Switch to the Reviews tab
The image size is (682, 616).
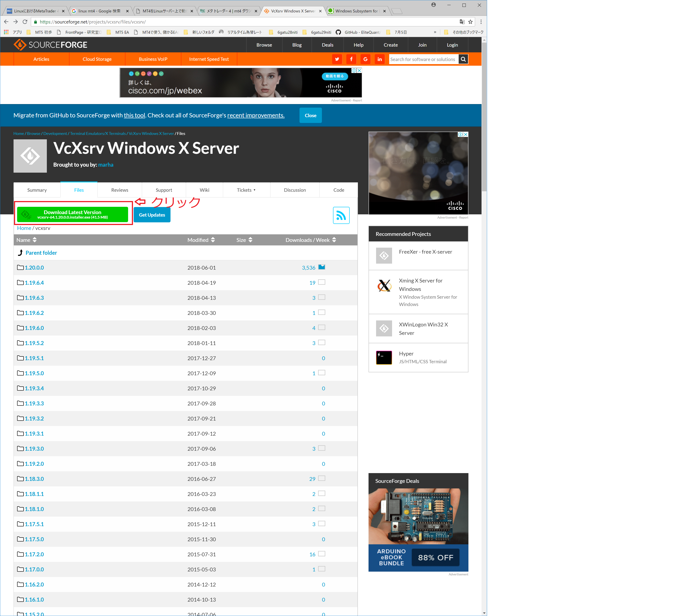[x=120, y=190]
